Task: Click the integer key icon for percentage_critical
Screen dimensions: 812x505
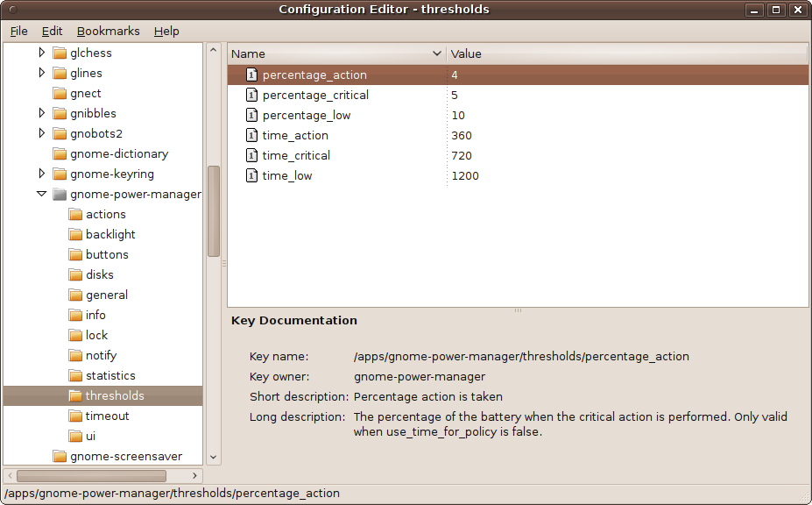Action: 251,95
